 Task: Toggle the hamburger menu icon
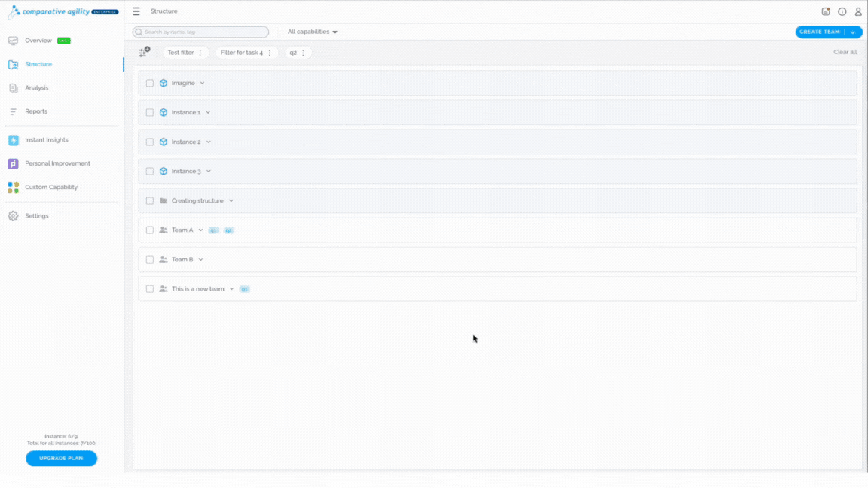136,11
